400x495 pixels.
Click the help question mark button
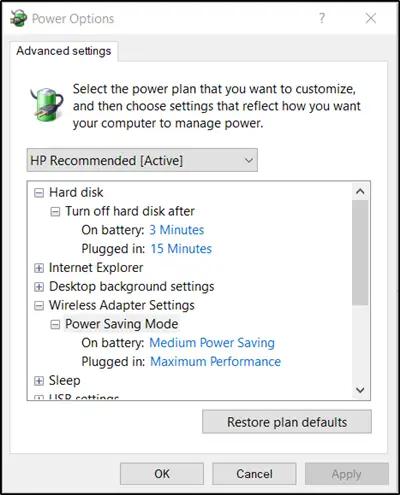(322, 18)
